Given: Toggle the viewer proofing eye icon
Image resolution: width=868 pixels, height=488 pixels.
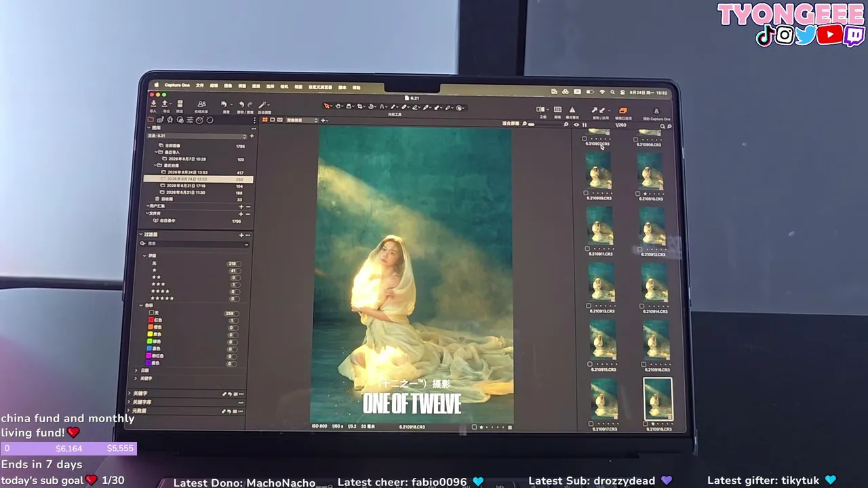Looking at the screenshot, I should coord(576,125).
